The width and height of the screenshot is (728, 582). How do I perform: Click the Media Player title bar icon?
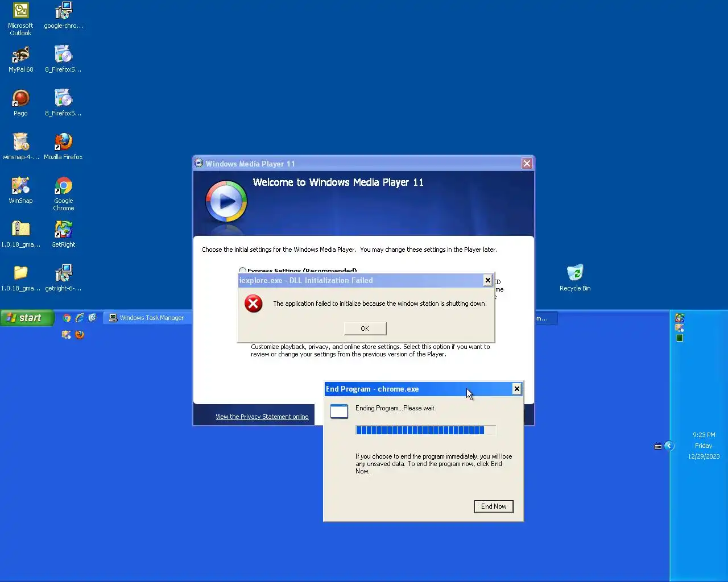199,163
